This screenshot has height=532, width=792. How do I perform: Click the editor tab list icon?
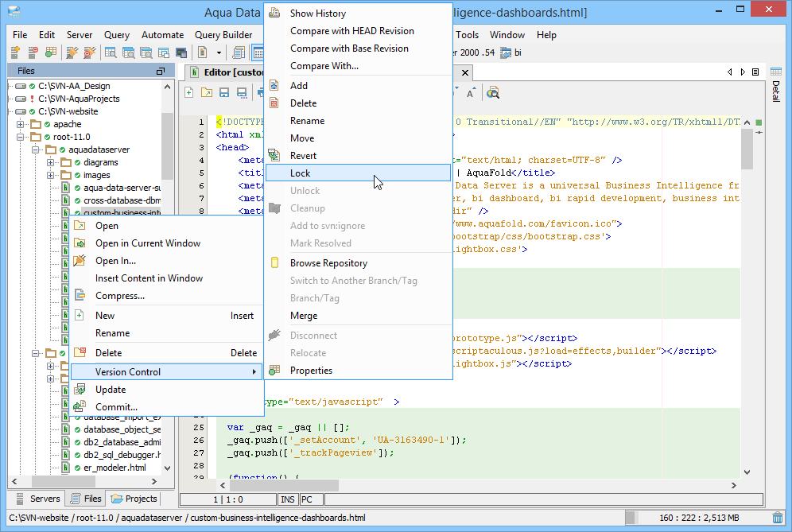click(755, 72)
